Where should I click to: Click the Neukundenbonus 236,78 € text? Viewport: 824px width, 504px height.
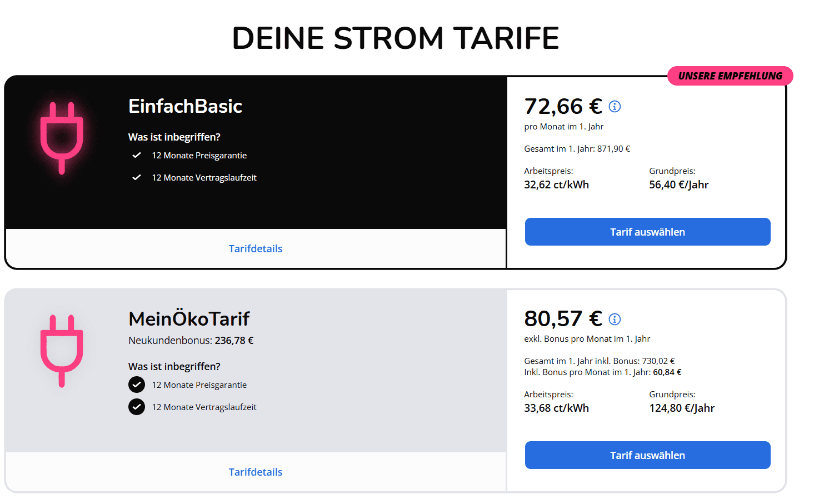191,341
